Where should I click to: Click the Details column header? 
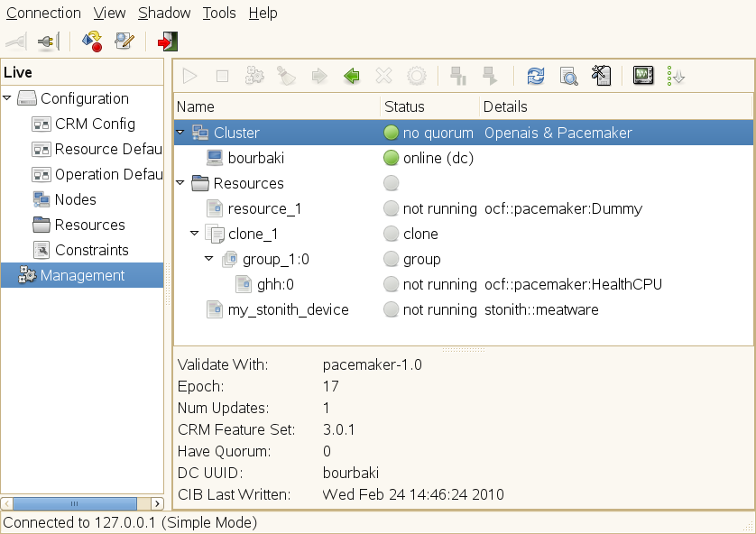coord(615,106)
